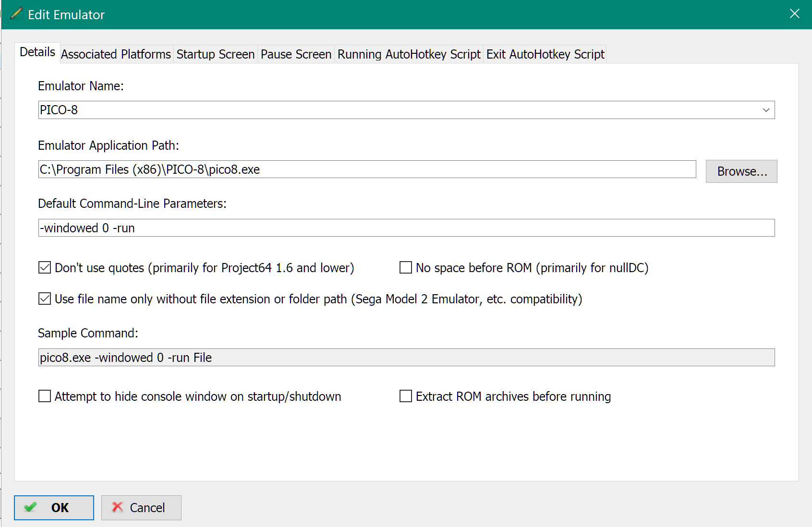812x527 pixels.
Task: Toggle Use file name only without extension
Action: click(45, 299)
